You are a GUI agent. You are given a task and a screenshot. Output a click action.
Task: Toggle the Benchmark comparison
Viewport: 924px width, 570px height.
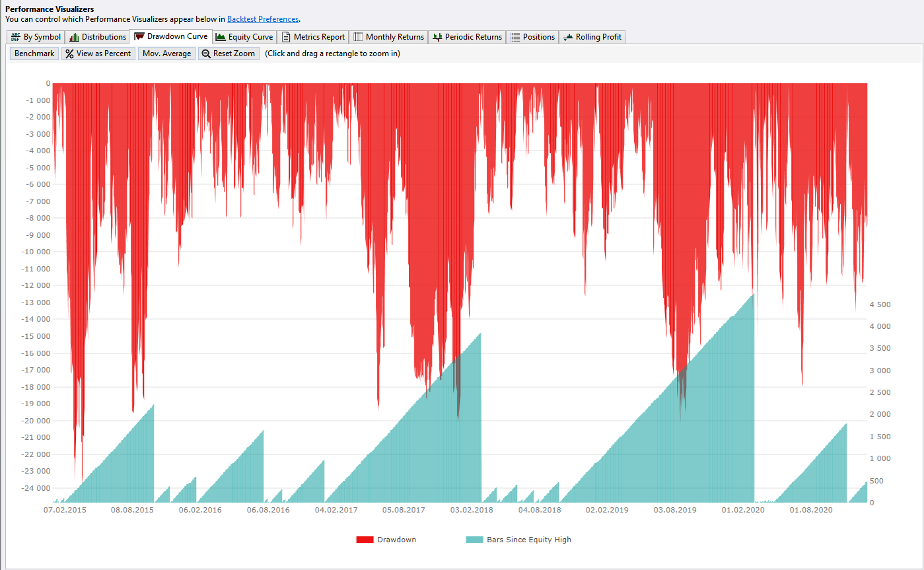click(34, 53)
